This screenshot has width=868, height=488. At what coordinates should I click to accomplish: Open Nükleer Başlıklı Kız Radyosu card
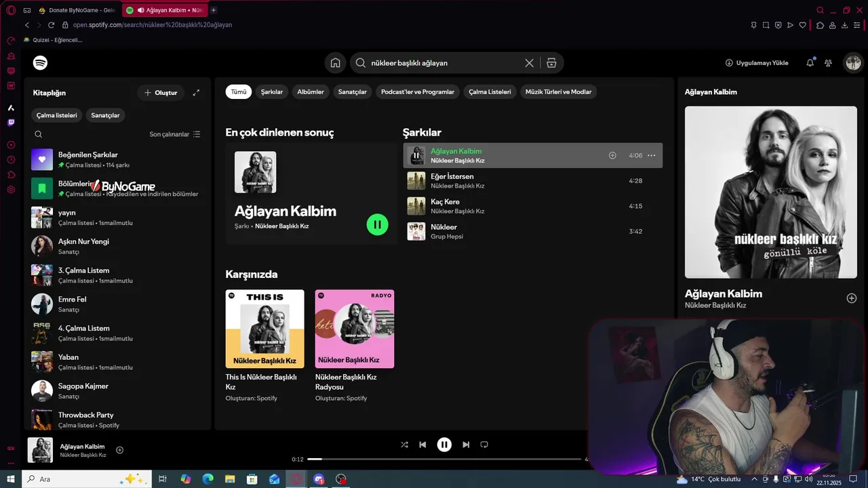point(355,346)
